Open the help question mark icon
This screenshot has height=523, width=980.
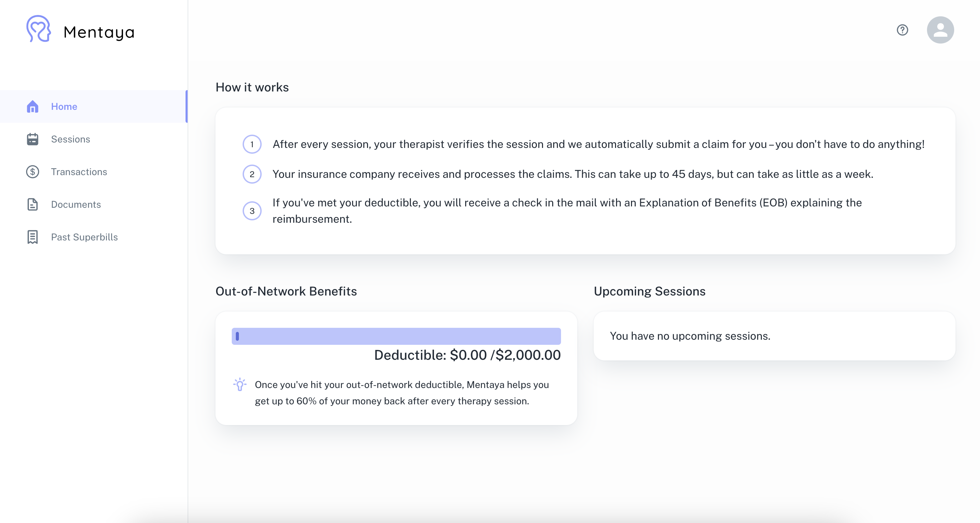[903, 30]
